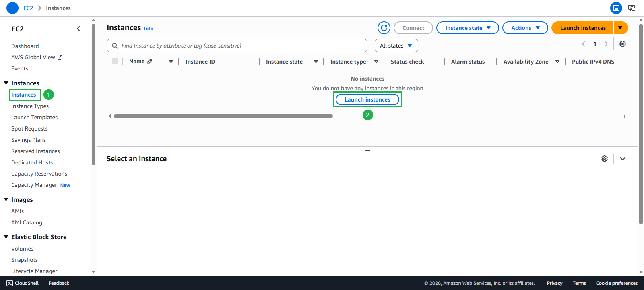
Task: Click Launch instances in empty table
Action: (367, 99)
